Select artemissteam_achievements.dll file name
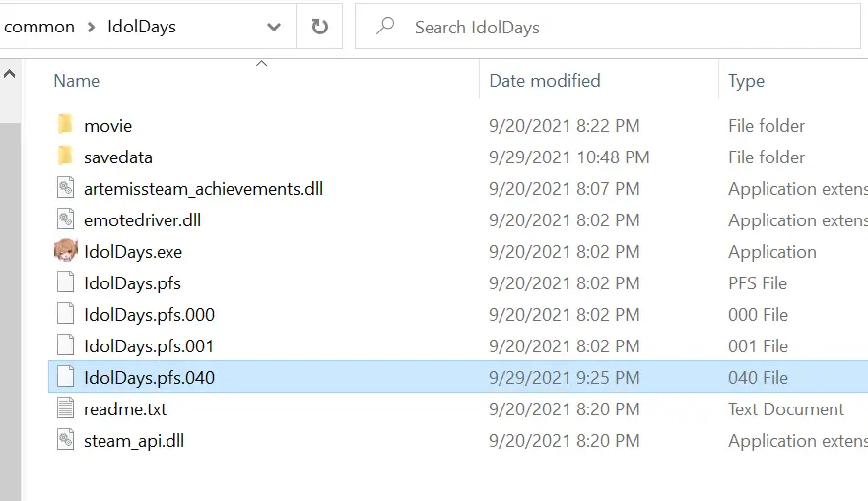 [203, 189]
